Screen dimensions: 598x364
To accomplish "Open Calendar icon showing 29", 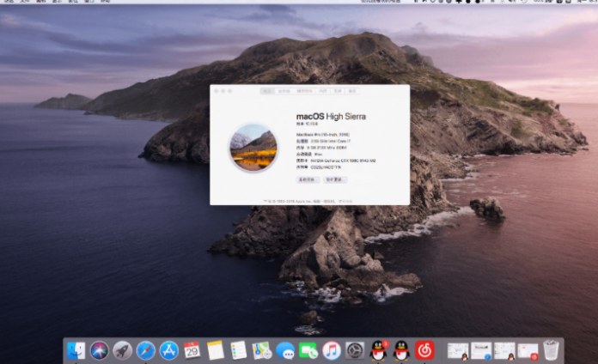I will coord(192,350).
